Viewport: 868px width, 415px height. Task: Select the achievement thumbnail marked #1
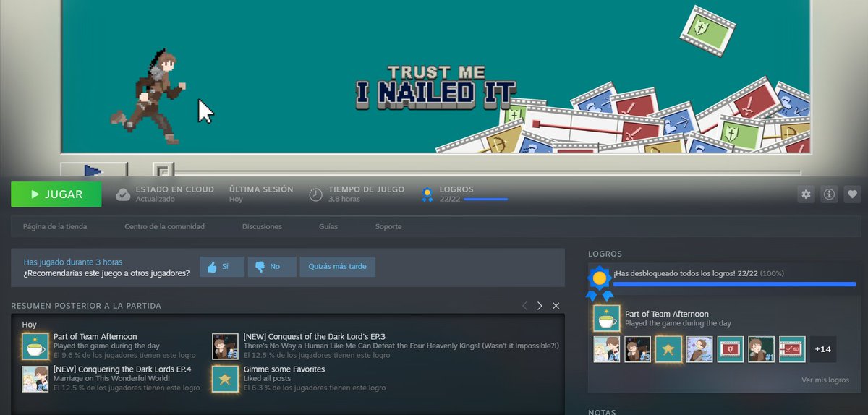coord(761,349)
